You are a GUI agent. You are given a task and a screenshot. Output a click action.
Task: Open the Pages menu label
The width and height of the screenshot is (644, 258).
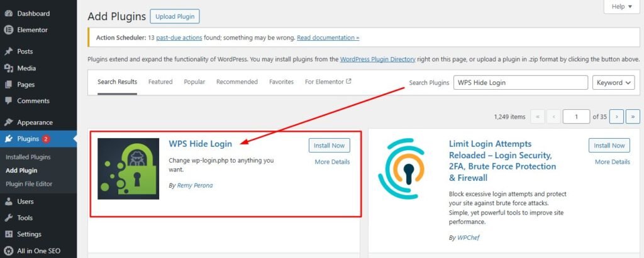coord(26,85)
